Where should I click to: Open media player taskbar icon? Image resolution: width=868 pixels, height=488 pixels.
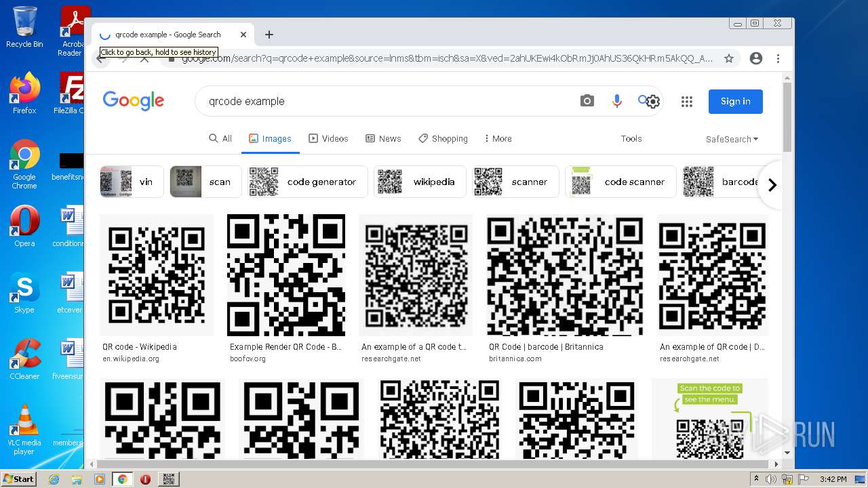point(100,479)
